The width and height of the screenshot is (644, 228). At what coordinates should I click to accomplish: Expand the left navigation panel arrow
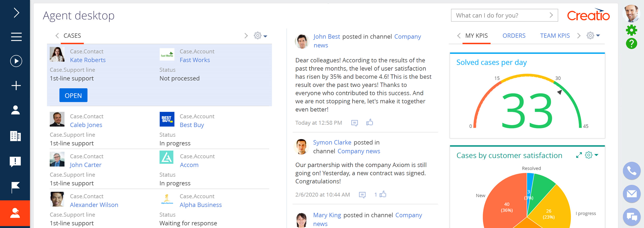16,13
